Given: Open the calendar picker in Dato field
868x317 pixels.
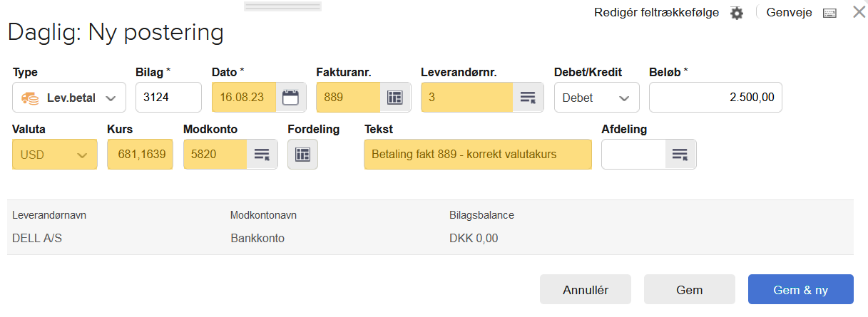Looking at the screenshot, I should pyautogui.click(x=290, y=98).
